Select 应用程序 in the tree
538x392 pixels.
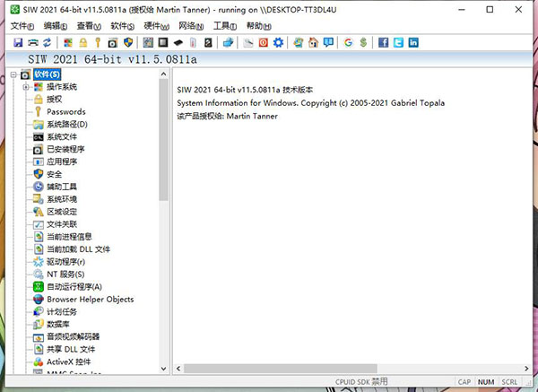tap(62, 161)
